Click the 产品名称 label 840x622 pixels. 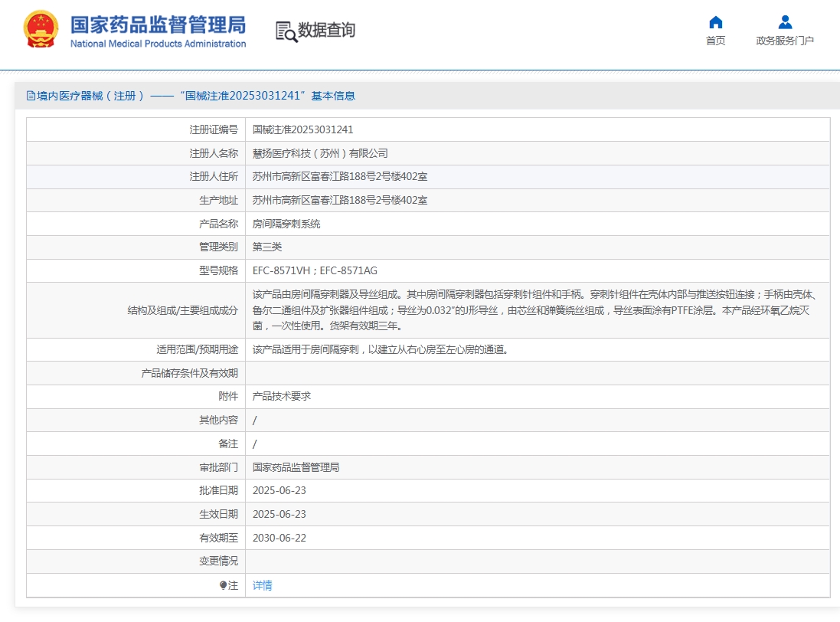[x=218, y=224]
